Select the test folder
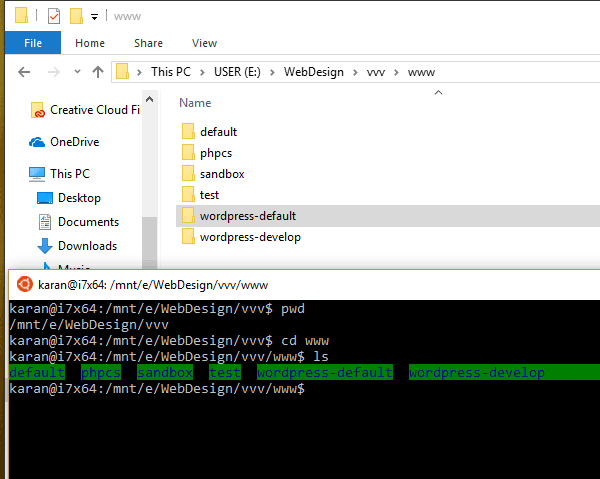Image resolution: width=600 pixels, height=479 pixels. (x=209, y=195)
